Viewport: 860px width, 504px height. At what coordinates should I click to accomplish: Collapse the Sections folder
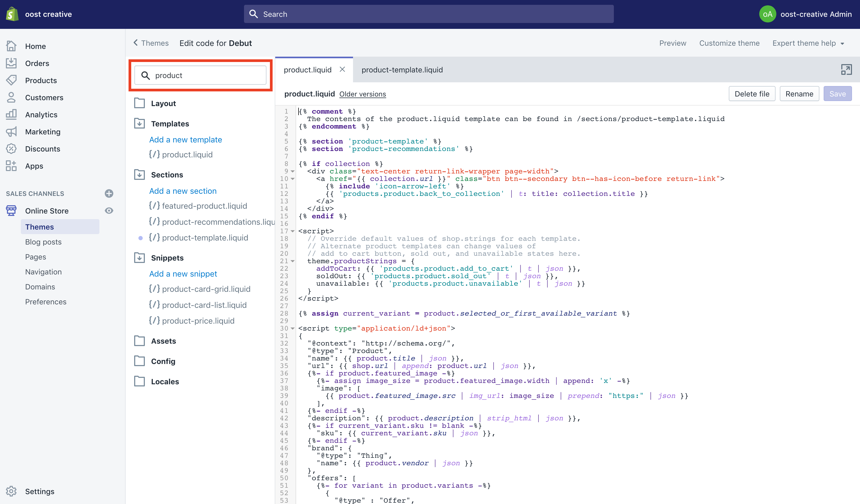tap(140, 175)
